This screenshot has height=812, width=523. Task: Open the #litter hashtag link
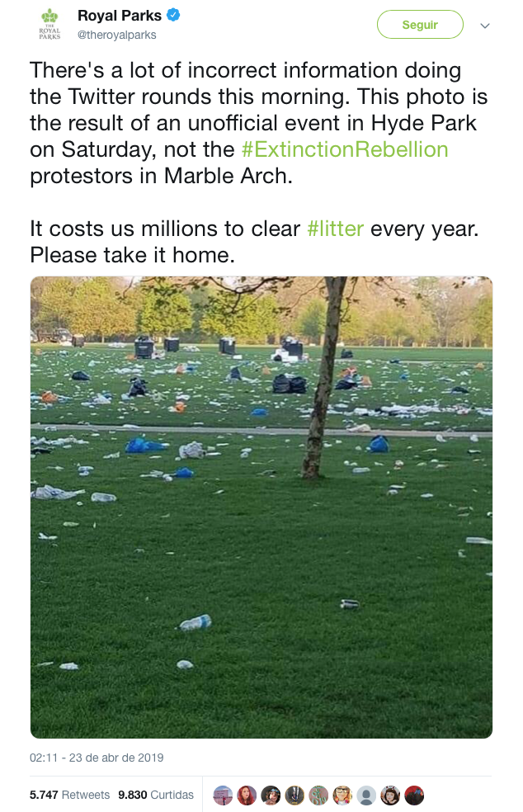coord(336,229)
